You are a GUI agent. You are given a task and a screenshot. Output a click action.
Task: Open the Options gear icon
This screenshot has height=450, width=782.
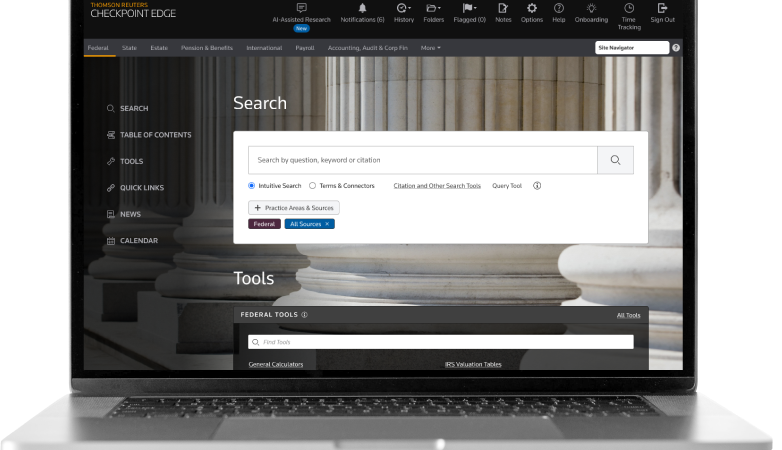point(532,8)
